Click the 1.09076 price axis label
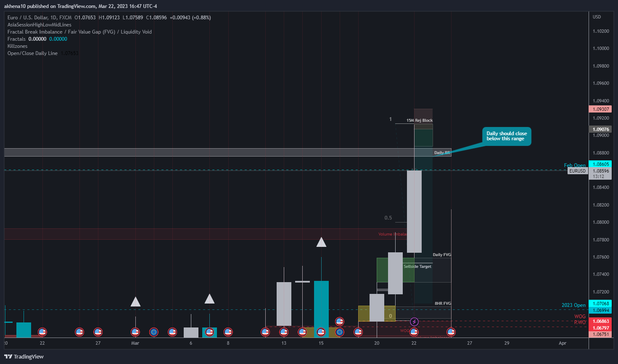 pos(601,129)
